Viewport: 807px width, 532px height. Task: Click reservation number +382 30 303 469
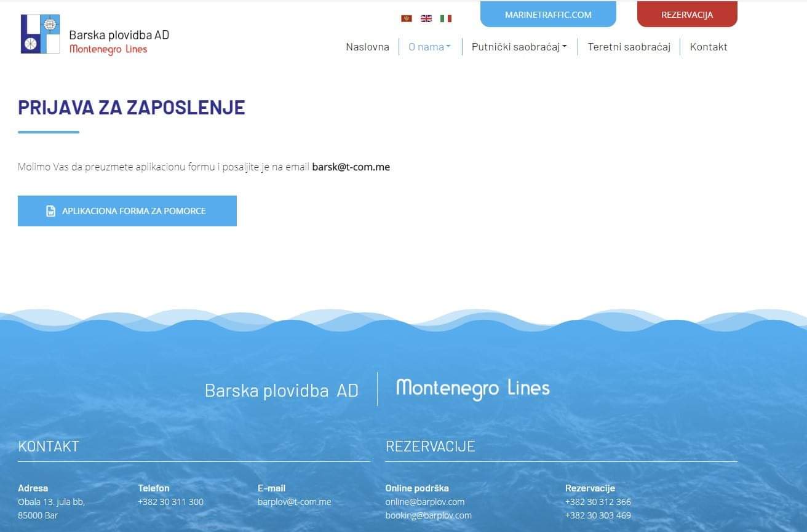coord(598,515)
